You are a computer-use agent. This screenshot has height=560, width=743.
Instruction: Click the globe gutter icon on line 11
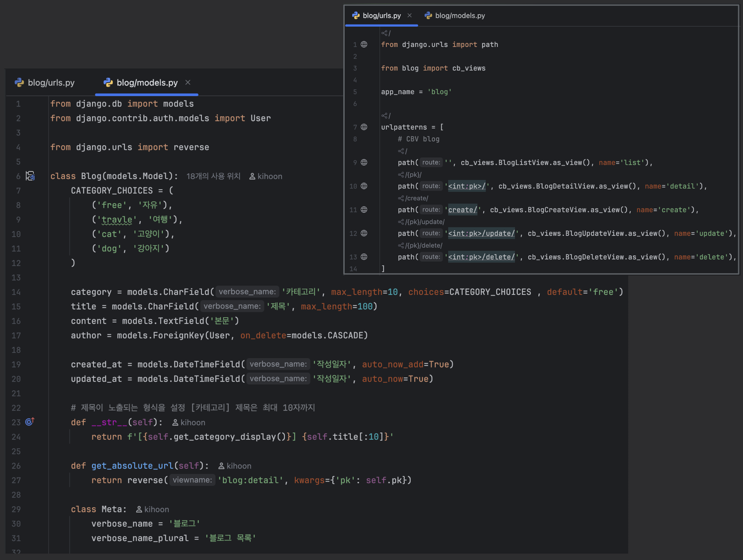point(364,210)
